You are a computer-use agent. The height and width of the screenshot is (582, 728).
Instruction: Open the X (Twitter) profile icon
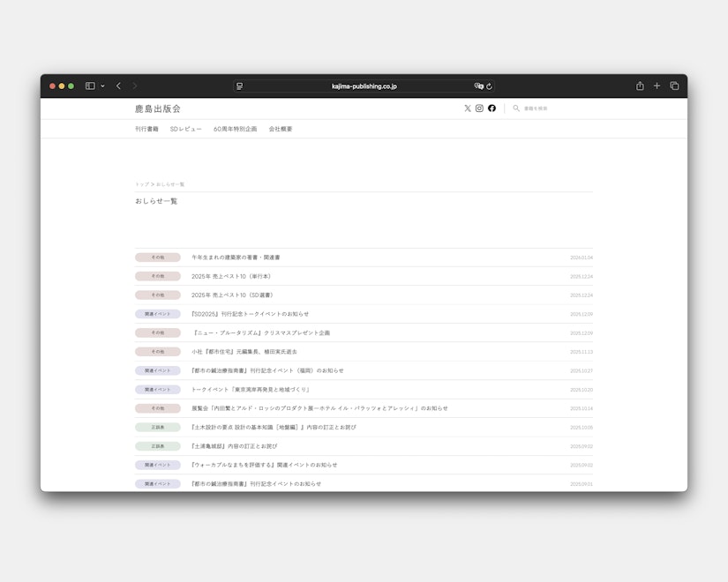[x=468, y=108]
